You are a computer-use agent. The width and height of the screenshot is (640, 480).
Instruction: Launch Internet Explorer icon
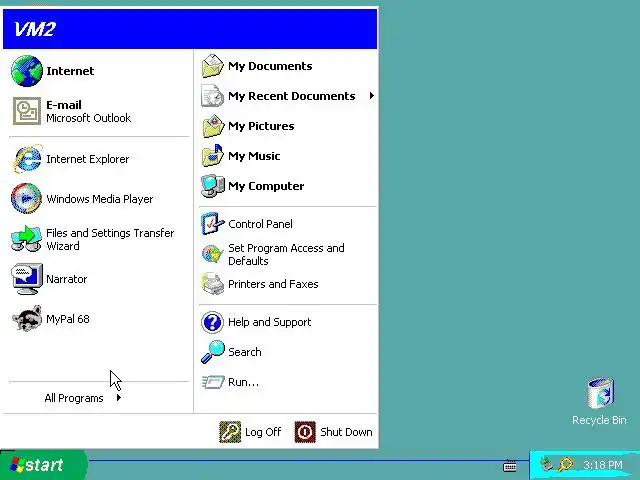point(27,158)
